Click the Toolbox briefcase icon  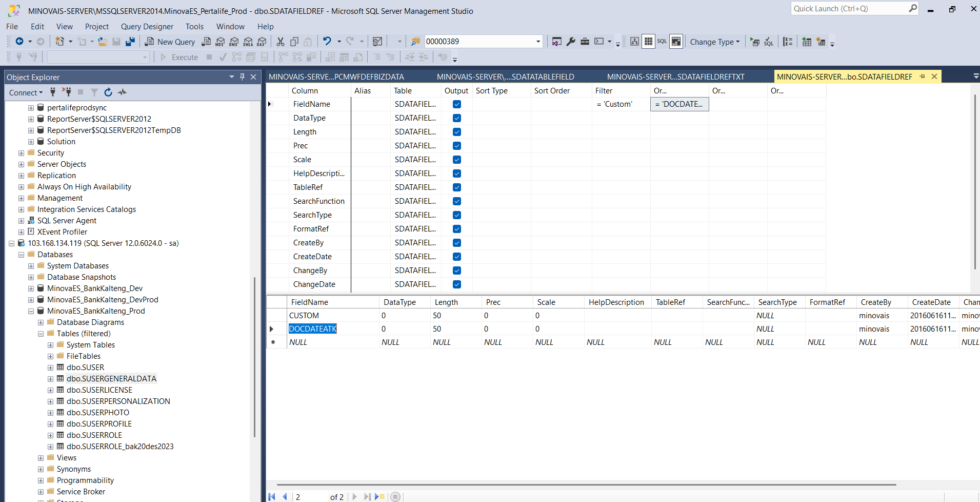point(585,42)
